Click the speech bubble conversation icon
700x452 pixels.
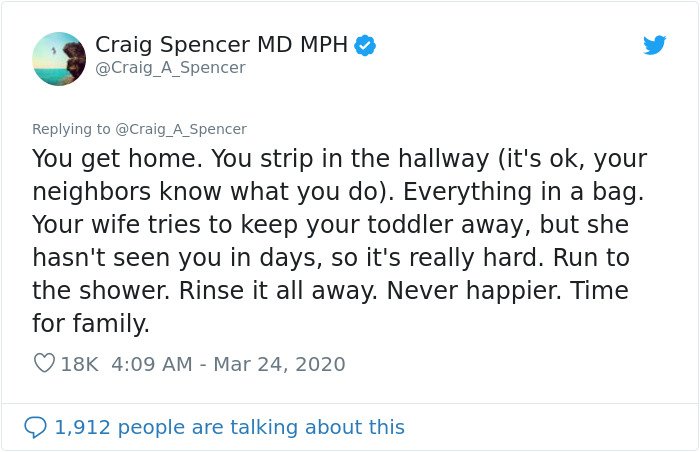coord(35,427)
